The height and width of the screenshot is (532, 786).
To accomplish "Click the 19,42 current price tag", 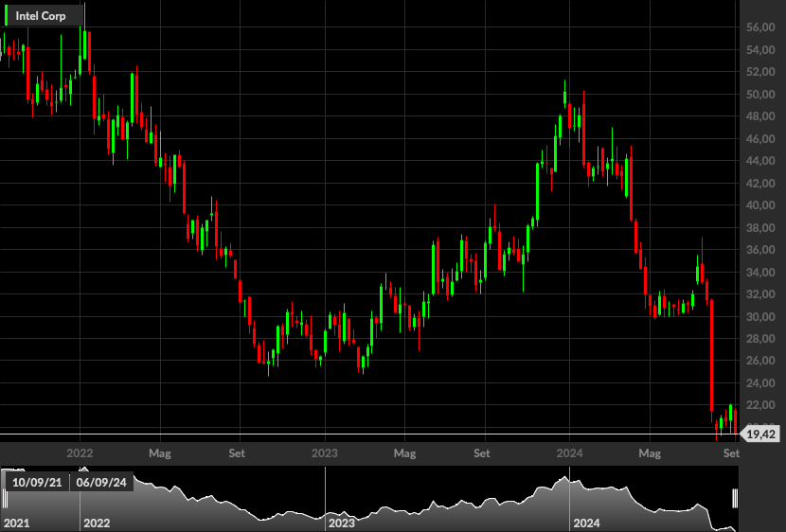I will (761, 434).
